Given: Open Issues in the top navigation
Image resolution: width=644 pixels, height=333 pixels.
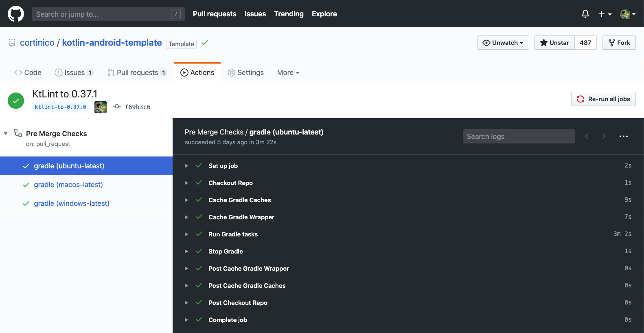Looking at the screenshot, I should 255,14.
